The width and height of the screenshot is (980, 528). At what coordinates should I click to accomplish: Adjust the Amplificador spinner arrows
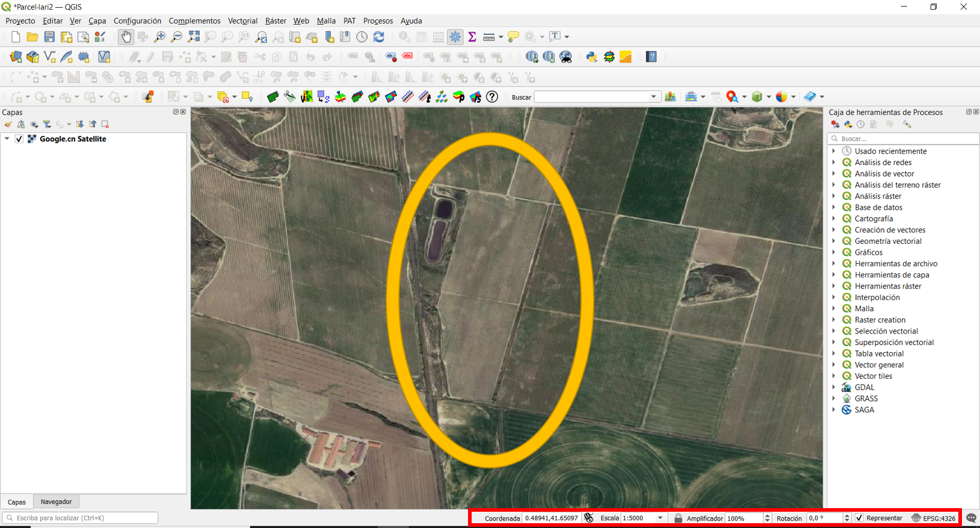point(767,518)
